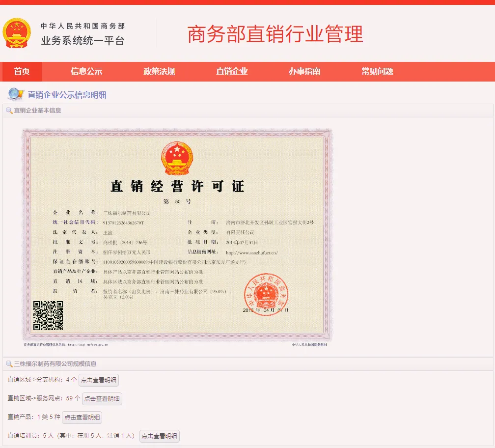Go to 政策法规 section
The image size is (495, 448).
tap(159, 72)
